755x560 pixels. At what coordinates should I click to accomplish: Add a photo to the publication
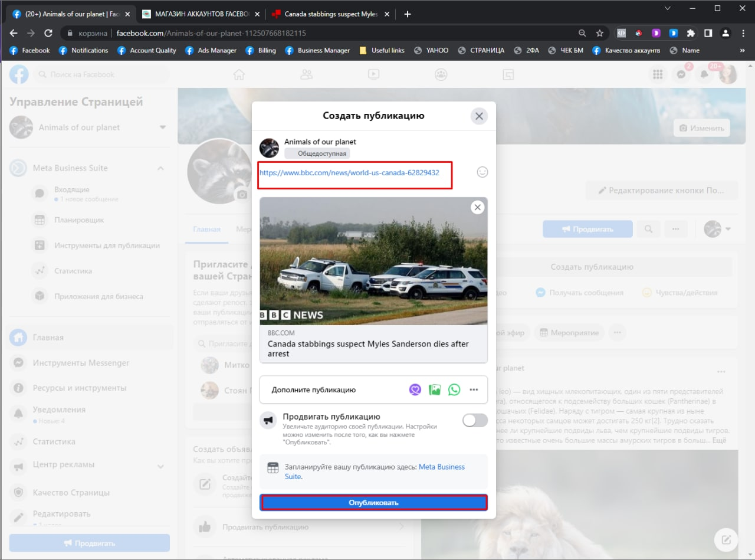tap(435, 389)
